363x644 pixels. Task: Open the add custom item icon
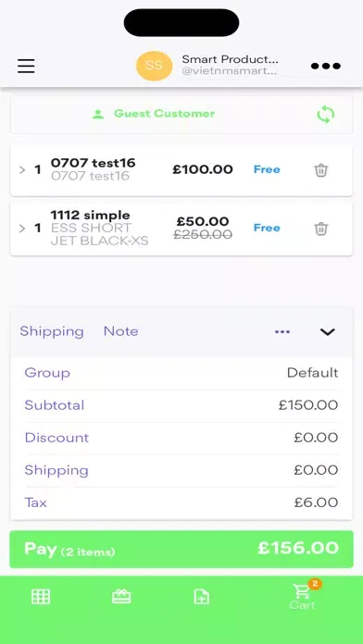(x=202, y=597)
